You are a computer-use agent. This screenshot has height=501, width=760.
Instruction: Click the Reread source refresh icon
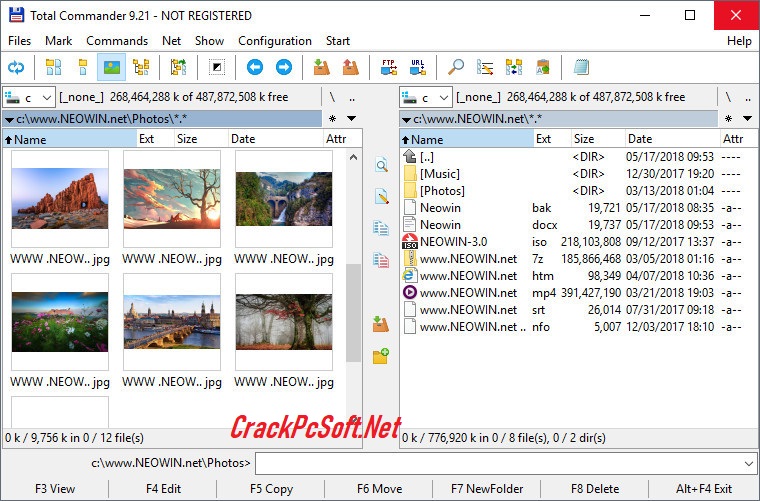[16, 67]
